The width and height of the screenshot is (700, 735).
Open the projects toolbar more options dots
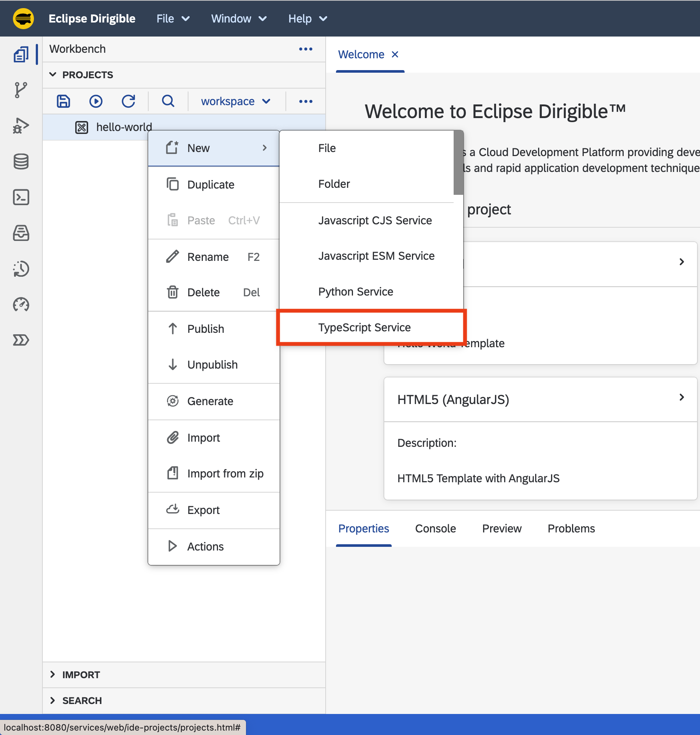pos(306,101)
